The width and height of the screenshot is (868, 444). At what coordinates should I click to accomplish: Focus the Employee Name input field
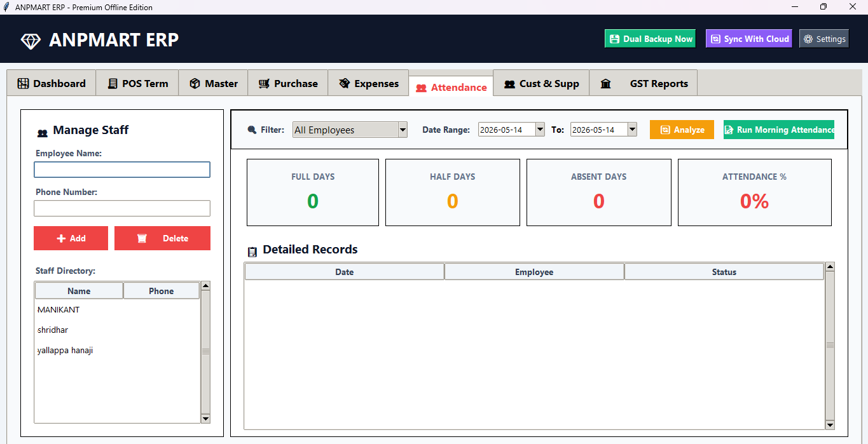coord(121,170)
